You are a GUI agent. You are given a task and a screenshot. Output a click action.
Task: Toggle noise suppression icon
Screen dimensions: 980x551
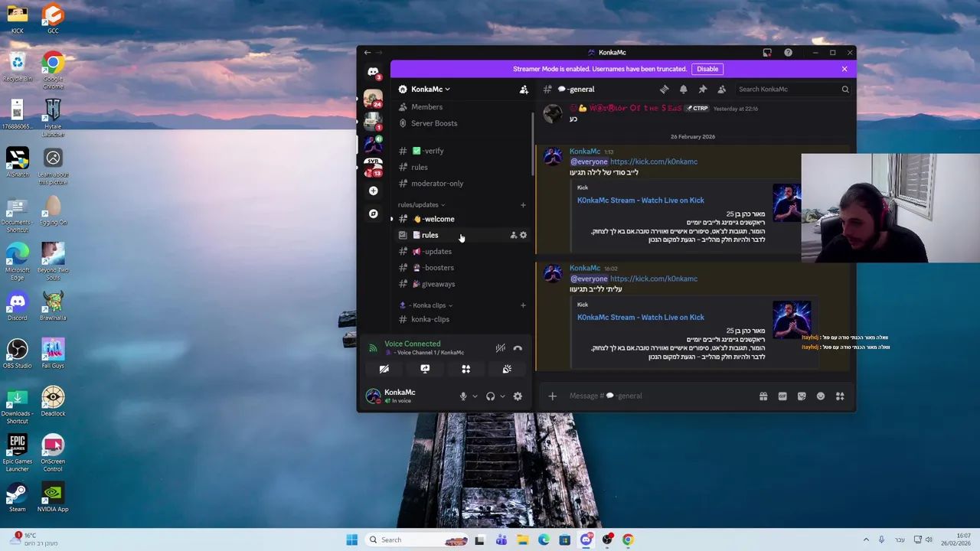tap(500, 348)
